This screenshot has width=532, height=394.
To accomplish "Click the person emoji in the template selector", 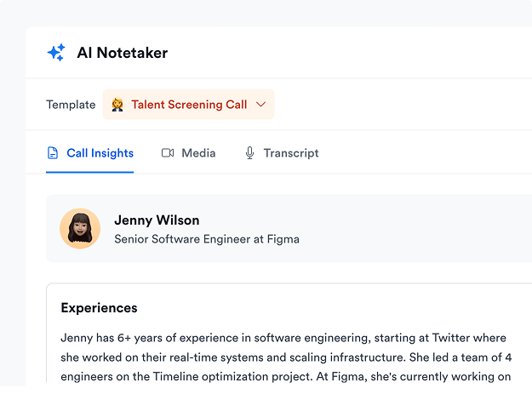I will pos(117,105).
